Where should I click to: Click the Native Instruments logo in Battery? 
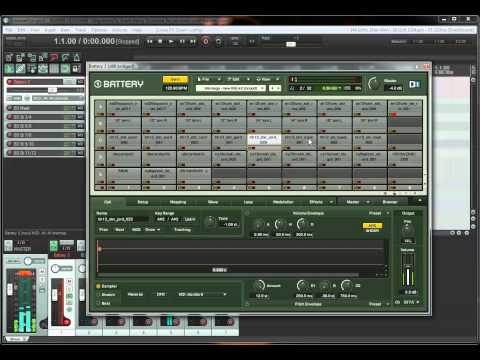point(414,84)
